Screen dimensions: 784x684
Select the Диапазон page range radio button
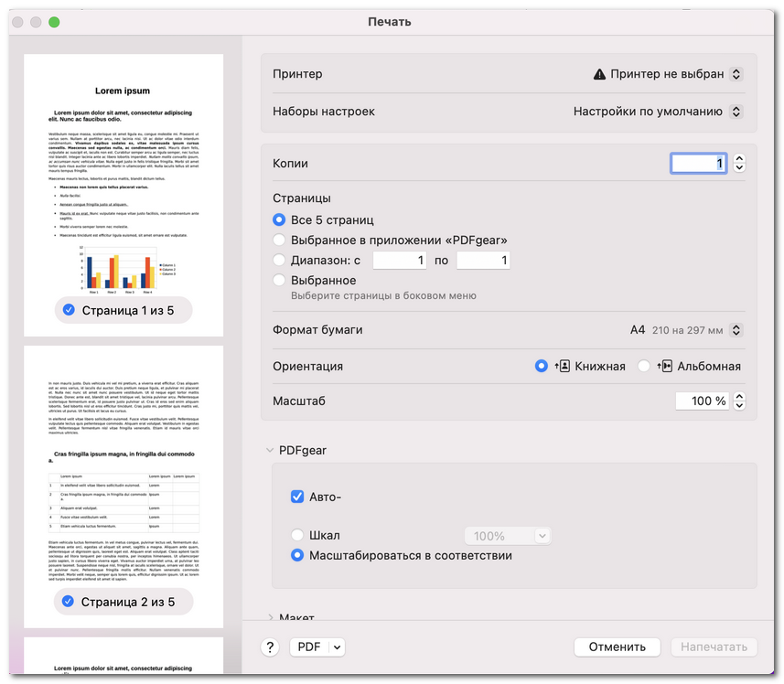(x=279, y=260)
